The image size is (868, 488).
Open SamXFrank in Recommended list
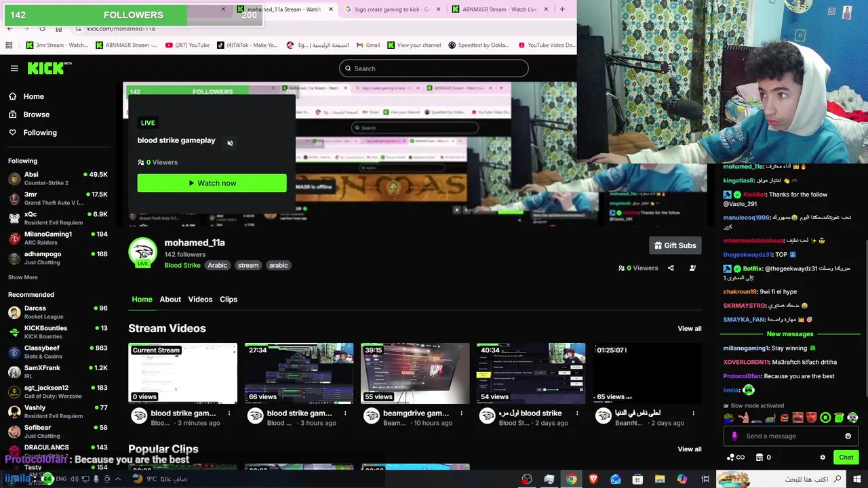point(58,371)
